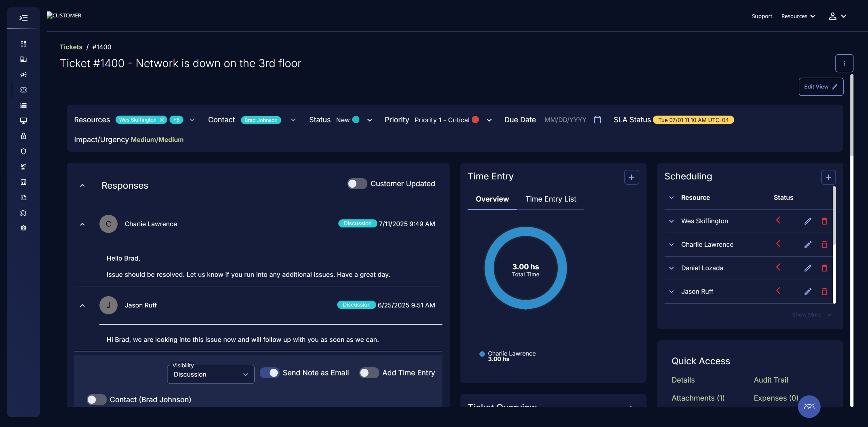Open the Visibility Discussion dropdown
This screenshot has width=868, height=427.
coord(211,374)
